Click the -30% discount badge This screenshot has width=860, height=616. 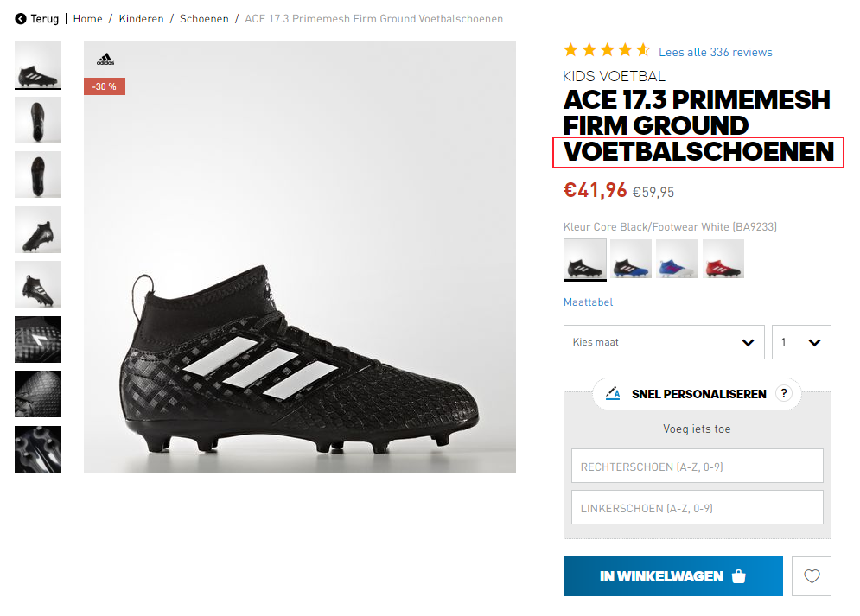click(104, 86)
